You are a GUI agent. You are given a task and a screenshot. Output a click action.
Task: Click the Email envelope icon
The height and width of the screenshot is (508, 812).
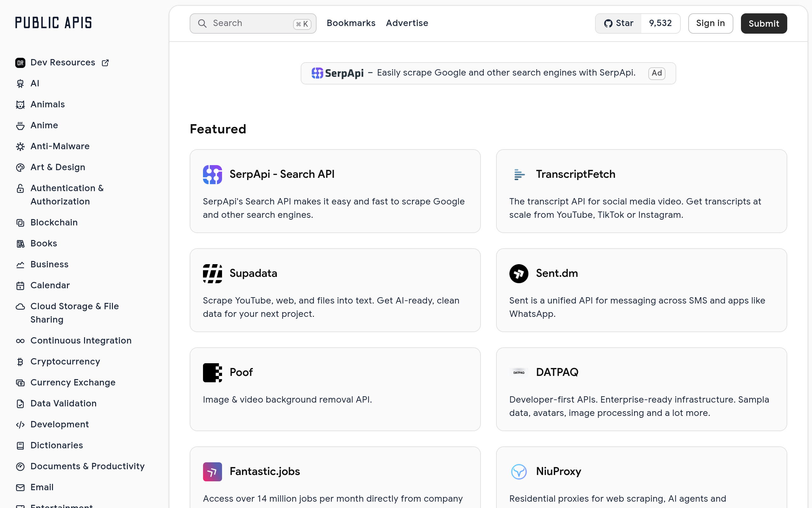tap(20, 487)
